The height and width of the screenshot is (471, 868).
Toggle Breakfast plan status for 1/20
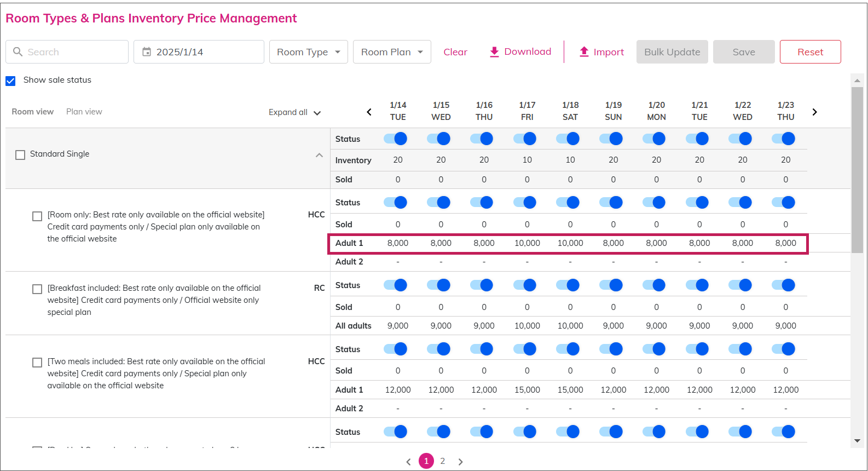pyautogui.click(x=655, y=285)
